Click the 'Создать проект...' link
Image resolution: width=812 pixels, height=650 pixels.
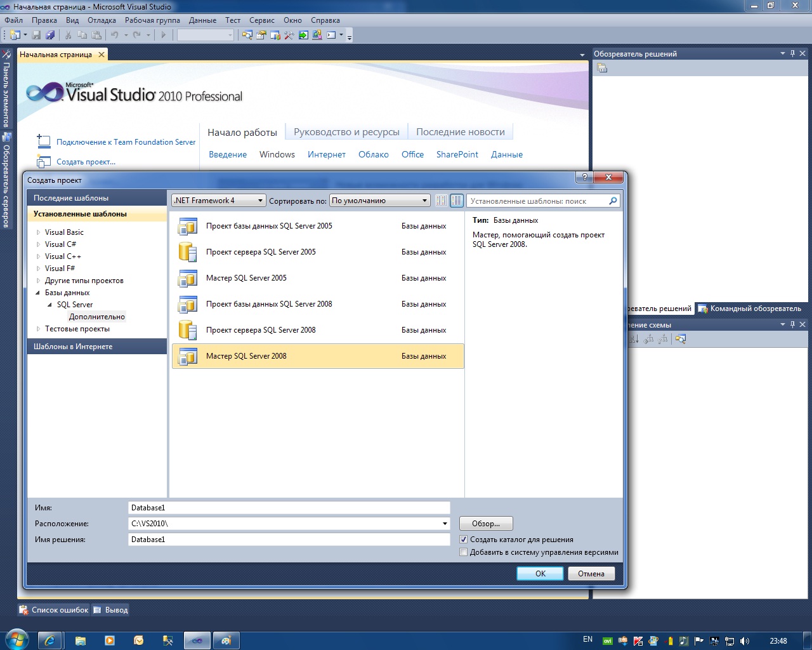pos(86,162)
